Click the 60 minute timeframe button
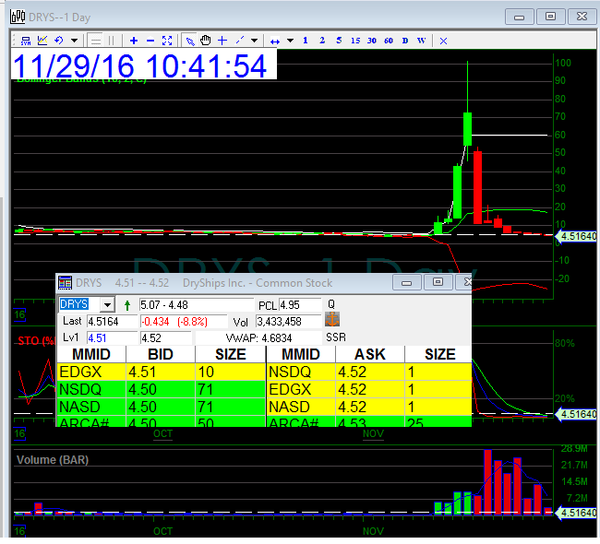The width and height of the screenshot is (600, 544). point(388,40)
